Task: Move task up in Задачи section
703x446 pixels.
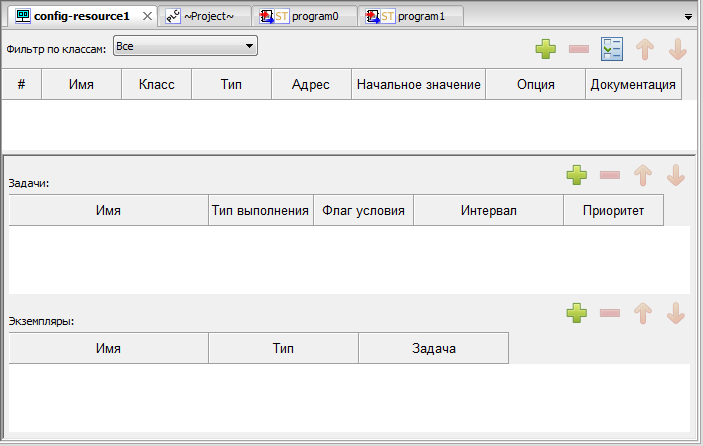Action: [643, 175]
